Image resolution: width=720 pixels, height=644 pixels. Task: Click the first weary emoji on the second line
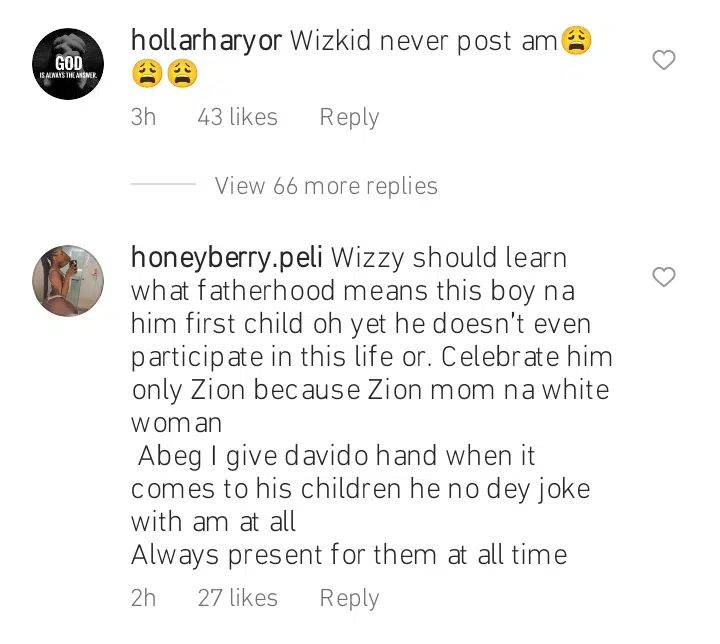(x=147, y=74)
